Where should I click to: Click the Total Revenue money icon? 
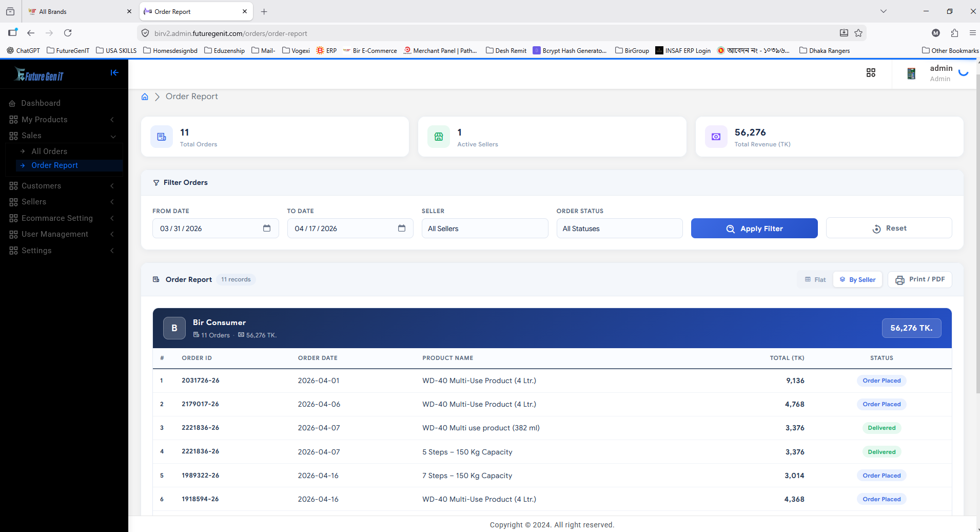[716, 137]
